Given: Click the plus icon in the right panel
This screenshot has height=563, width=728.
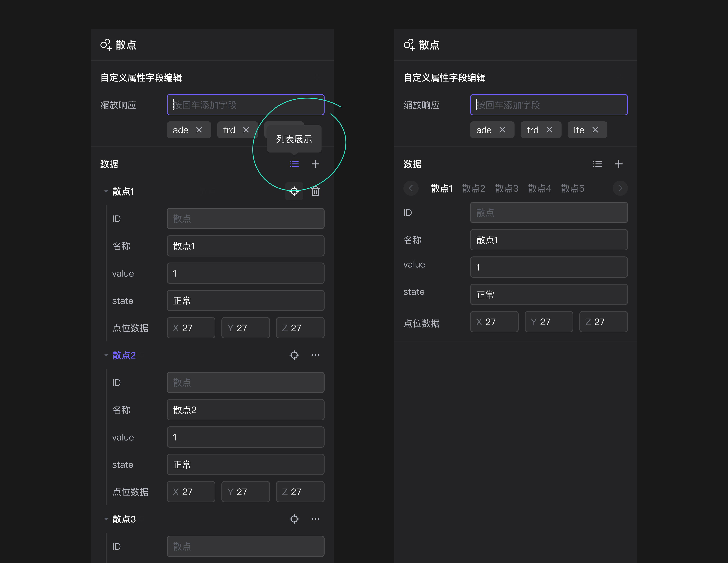Looking at the screenshot, I should (619, 164).
